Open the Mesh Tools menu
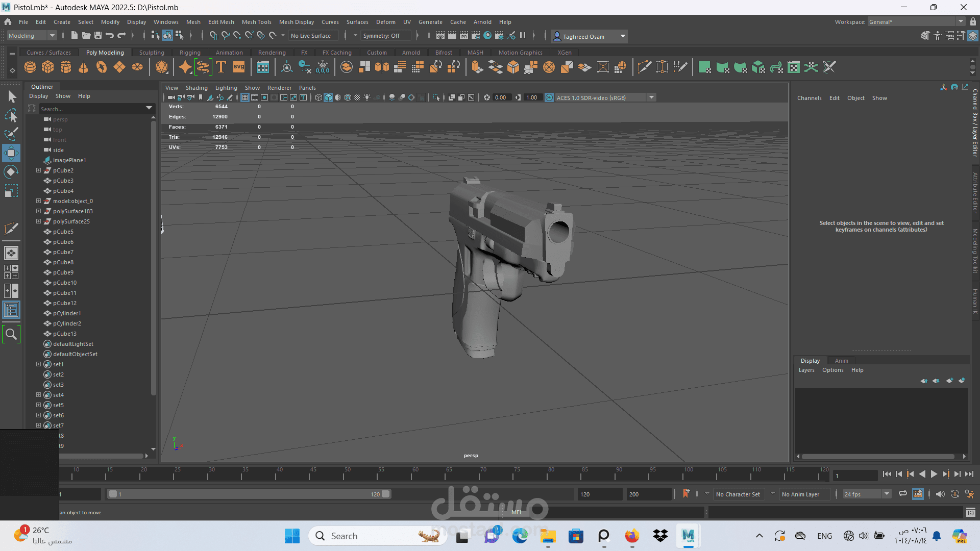Image resolution: width=980 pixels, height=551 pixels. point(256,22)
